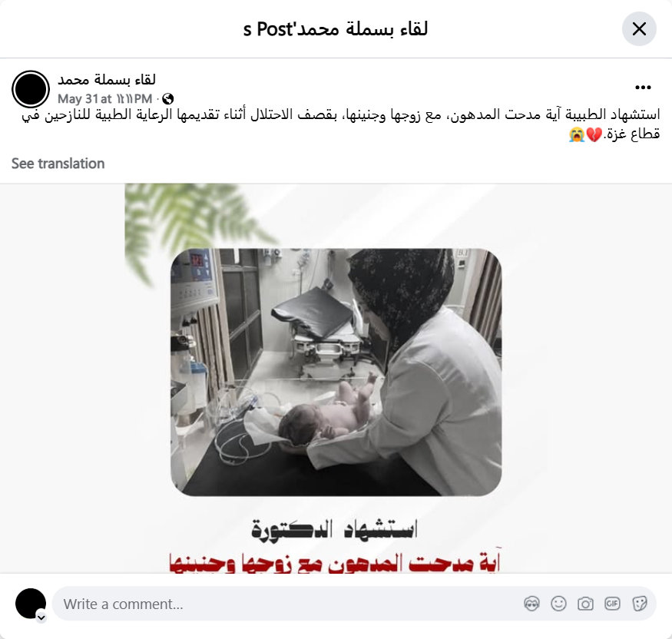Image resolution: width=672 pixels, height=639 pixels.
Task: Click the author name لقاء بسملة محمد
Action: 107,80
